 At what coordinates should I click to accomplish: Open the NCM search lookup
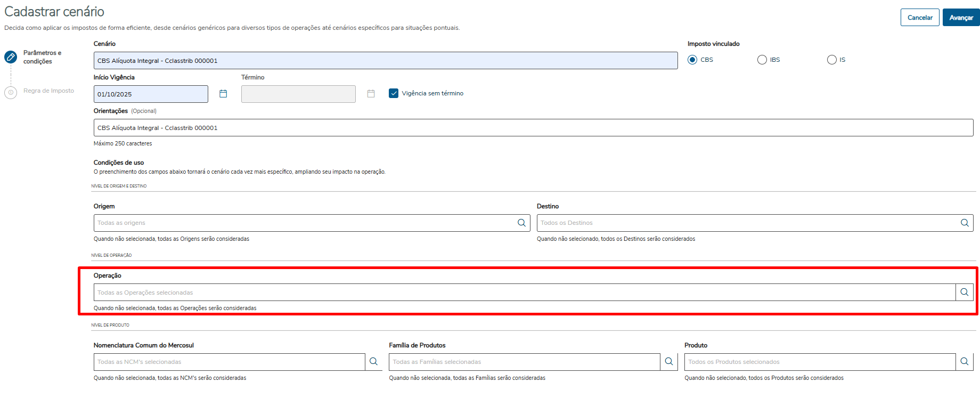click(x=374, y=362)
